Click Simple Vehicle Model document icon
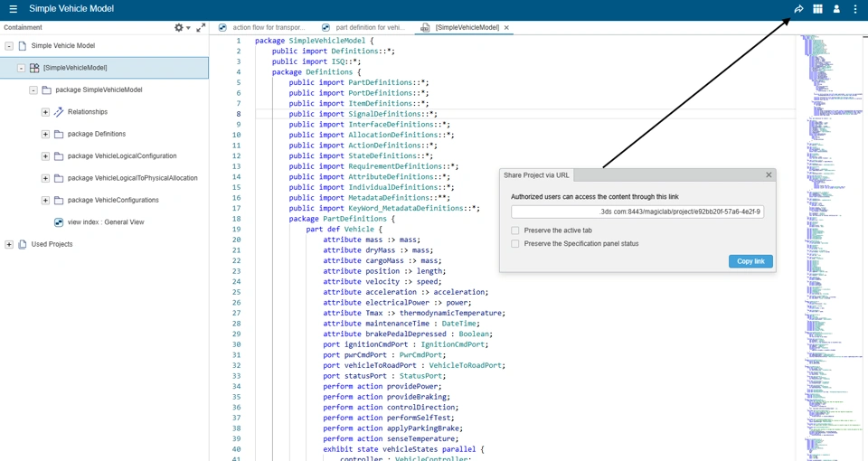The image size is (868, 461). [22, 46]
